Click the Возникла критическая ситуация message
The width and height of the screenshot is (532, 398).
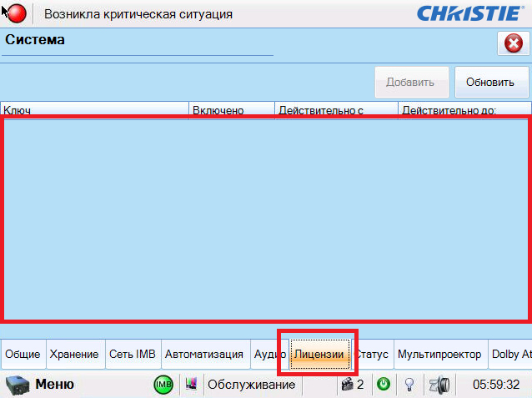coord(138,14)
